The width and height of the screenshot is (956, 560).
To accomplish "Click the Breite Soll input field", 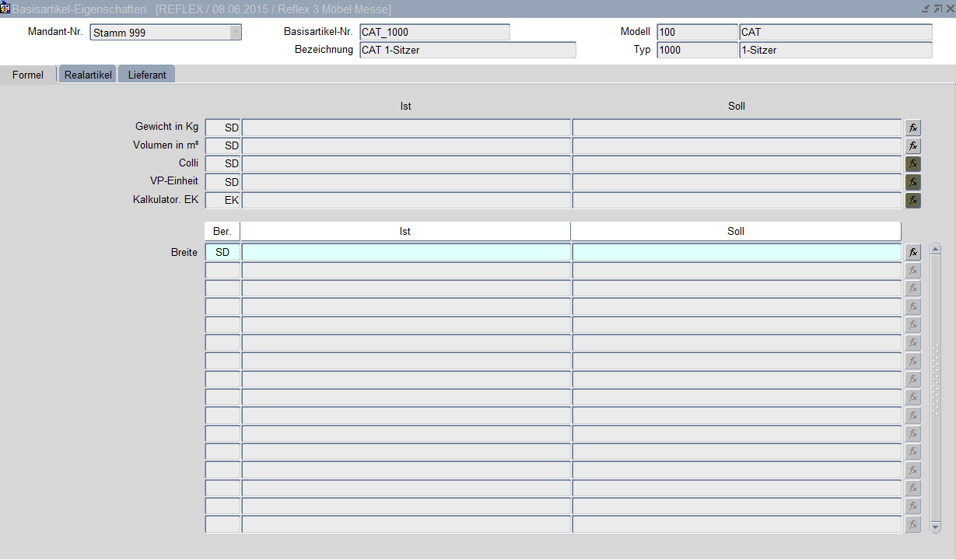I will point(736,252).
